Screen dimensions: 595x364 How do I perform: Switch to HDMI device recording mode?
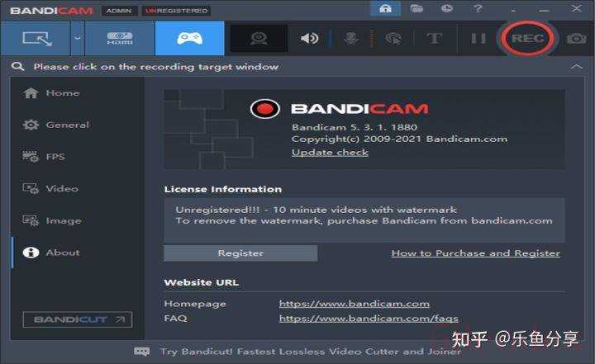point(120,38)
